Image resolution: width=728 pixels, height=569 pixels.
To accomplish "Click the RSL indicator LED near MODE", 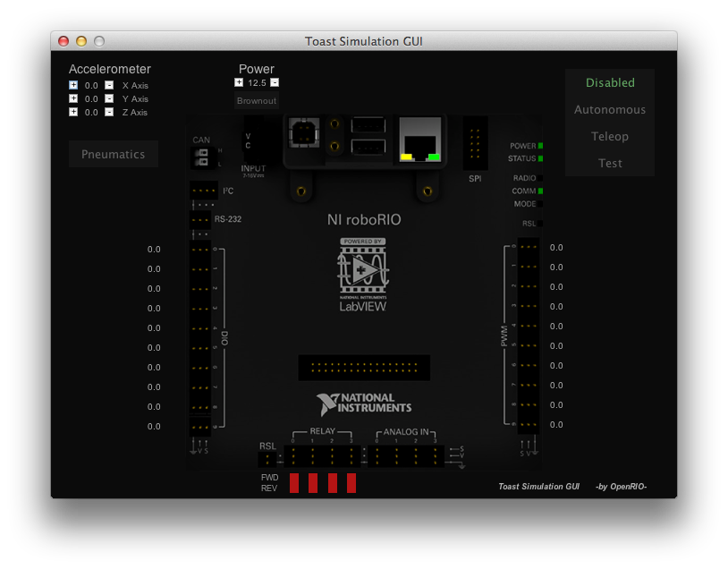I will coord(540,224).
